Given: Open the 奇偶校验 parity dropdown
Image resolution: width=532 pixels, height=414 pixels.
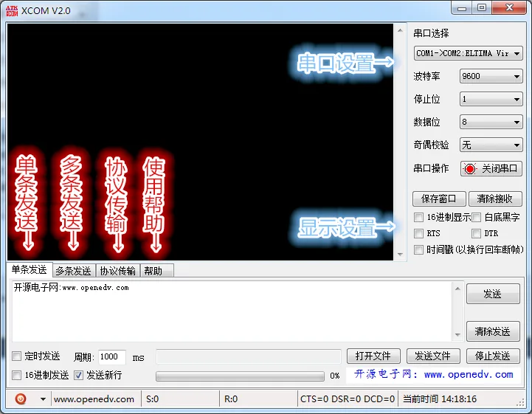Looking at the screenshot, I should point(491,145).
